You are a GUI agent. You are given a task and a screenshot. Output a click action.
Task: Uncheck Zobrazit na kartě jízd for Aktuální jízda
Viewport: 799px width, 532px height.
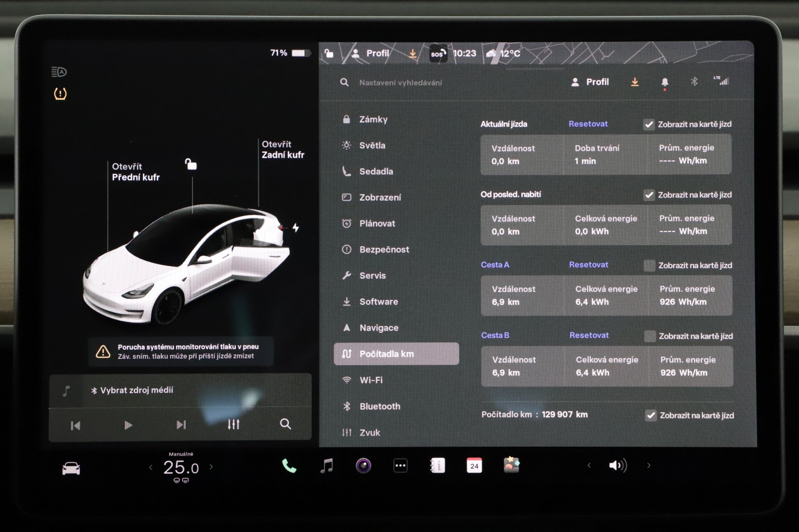pos(649,124)
